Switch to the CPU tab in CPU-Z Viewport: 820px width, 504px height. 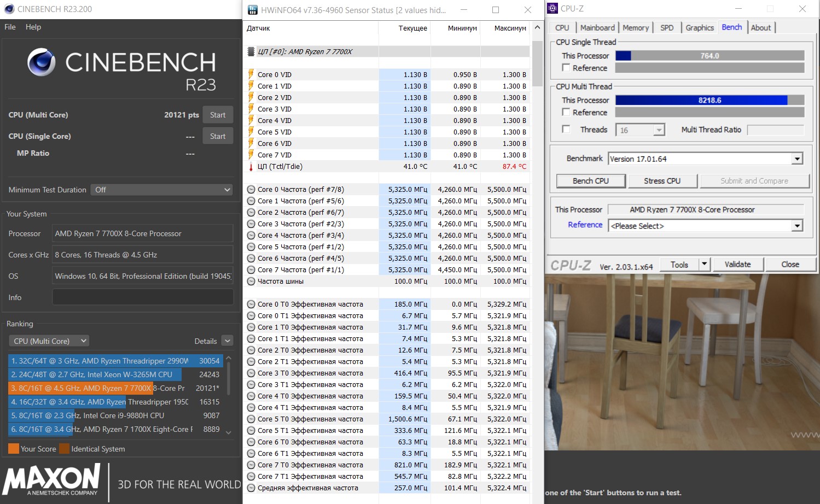(x=562, y=28)
